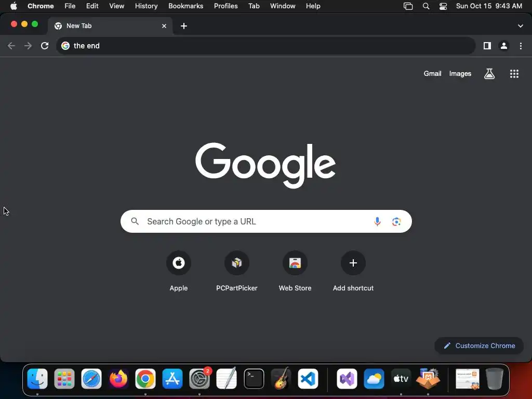Screen dimensions: 532x399
Task: Open the orange box app in the Dock
Action: click(x=428, y=379)
